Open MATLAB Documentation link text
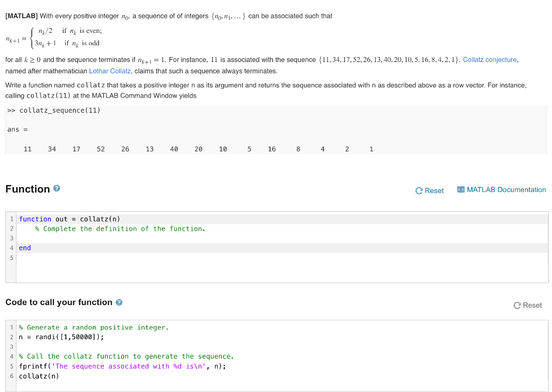552x392 pixels. tap(506, 190)
